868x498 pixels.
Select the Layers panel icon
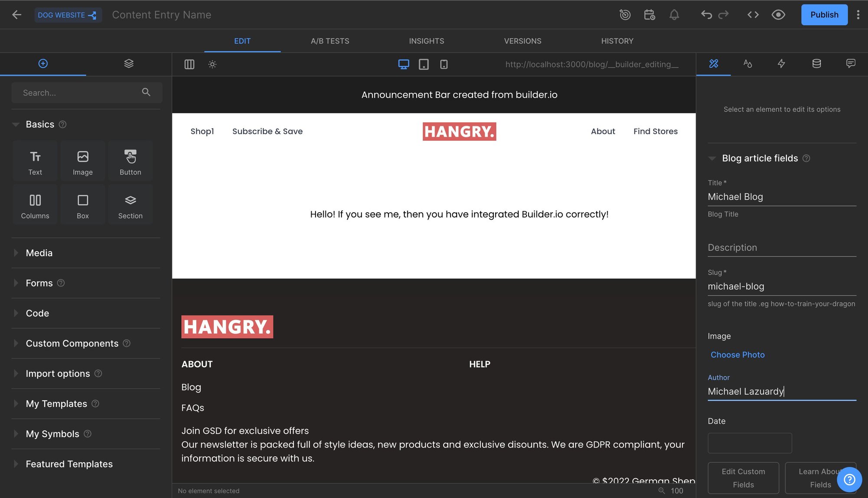point(128,64)
